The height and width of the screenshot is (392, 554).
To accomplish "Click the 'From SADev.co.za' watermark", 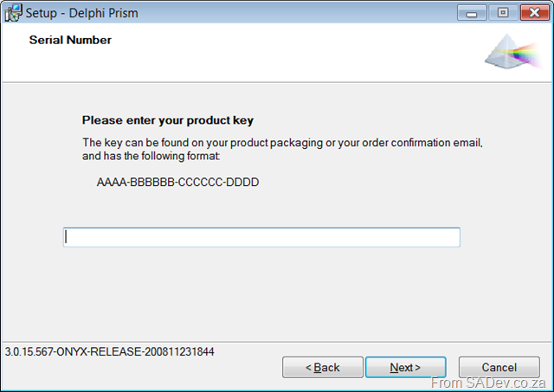I will (x=488, y=382).
